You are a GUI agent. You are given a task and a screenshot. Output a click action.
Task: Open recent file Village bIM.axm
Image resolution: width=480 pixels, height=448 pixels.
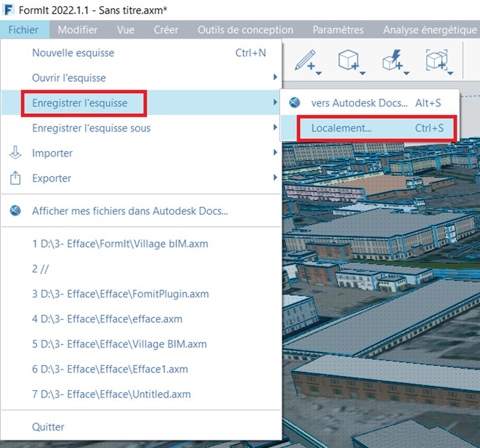pos(120,244)
